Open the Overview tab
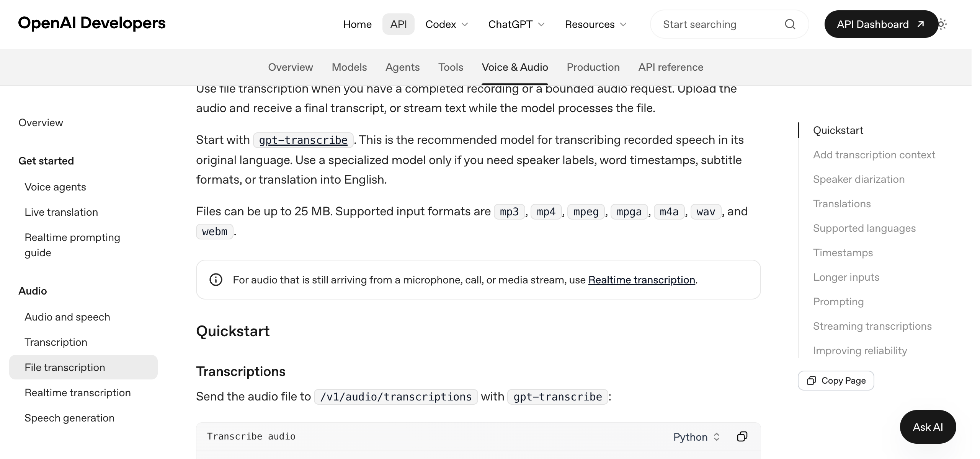 coord(291,67)
